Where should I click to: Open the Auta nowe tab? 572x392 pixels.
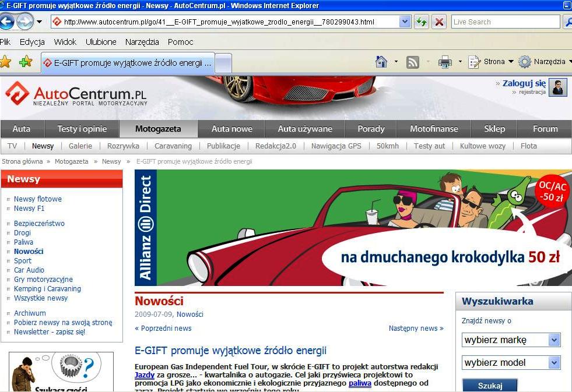click(232, 129)
